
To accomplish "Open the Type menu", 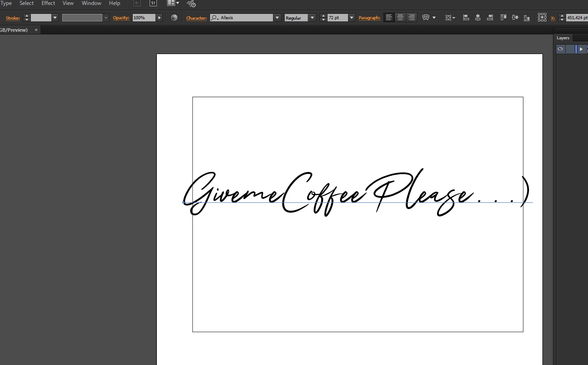I will point(6,3).
